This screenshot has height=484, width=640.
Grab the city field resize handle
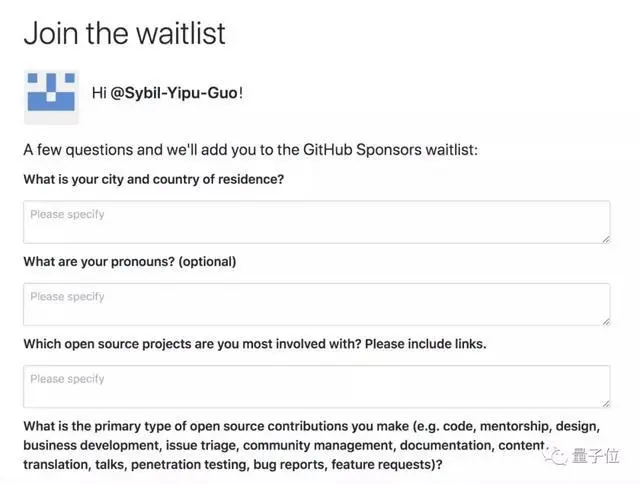(605, 238)
